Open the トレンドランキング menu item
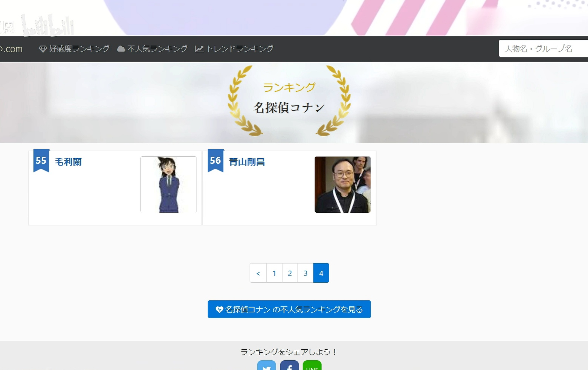This screenshot has height=370, width=588. tap(234, 49)
